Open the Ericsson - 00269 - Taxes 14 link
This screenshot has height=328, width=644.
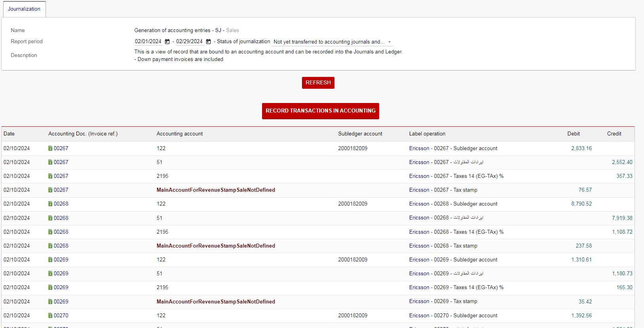point(456,287)
